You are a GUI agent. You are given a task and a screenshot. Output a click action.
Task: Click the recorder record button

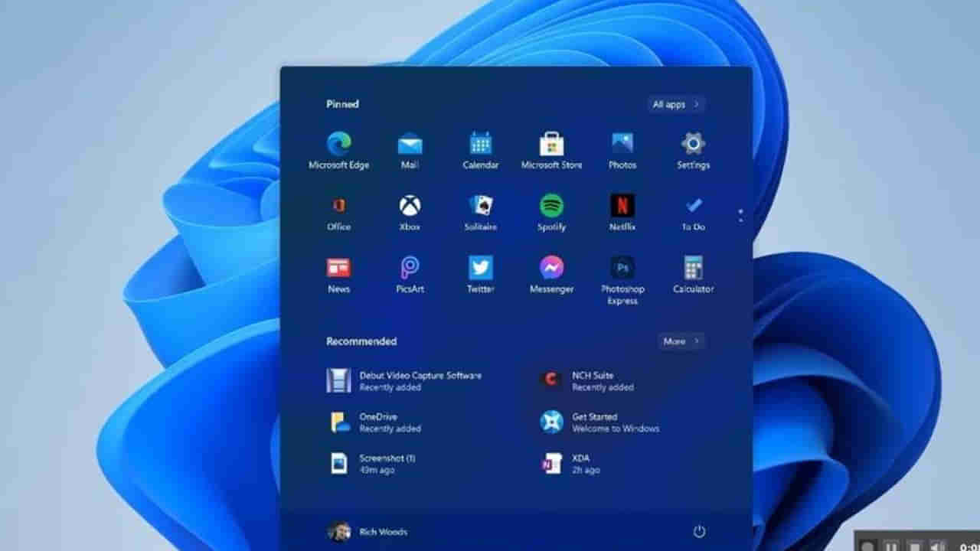pos(867,546)
